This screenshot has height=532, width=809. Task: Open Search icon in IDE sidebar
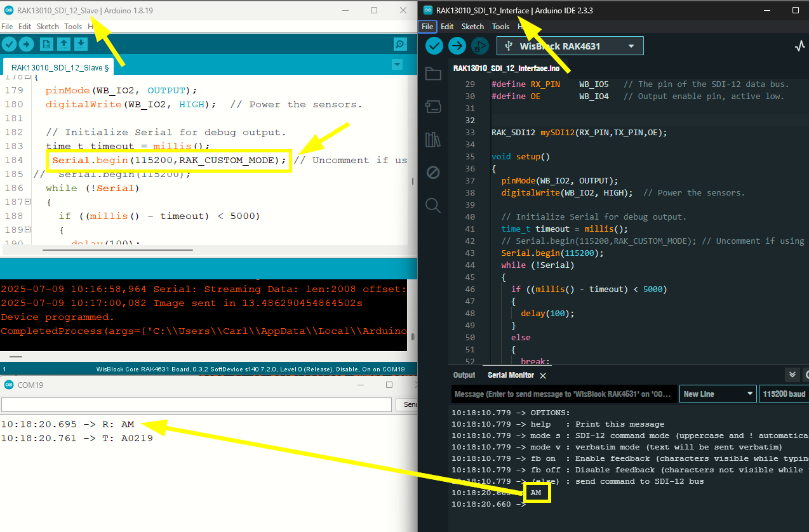pyautogui.click(x=433, y=205)
